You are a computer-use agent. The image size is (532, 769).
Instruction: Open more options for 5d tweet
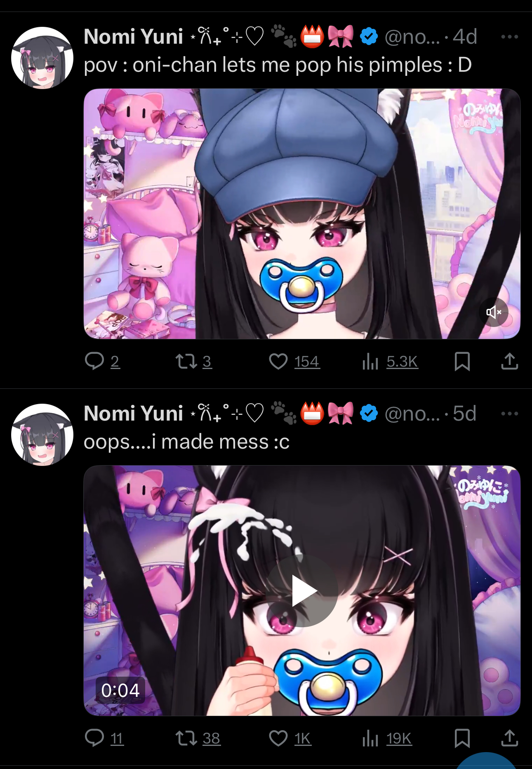tap(509, 414)
